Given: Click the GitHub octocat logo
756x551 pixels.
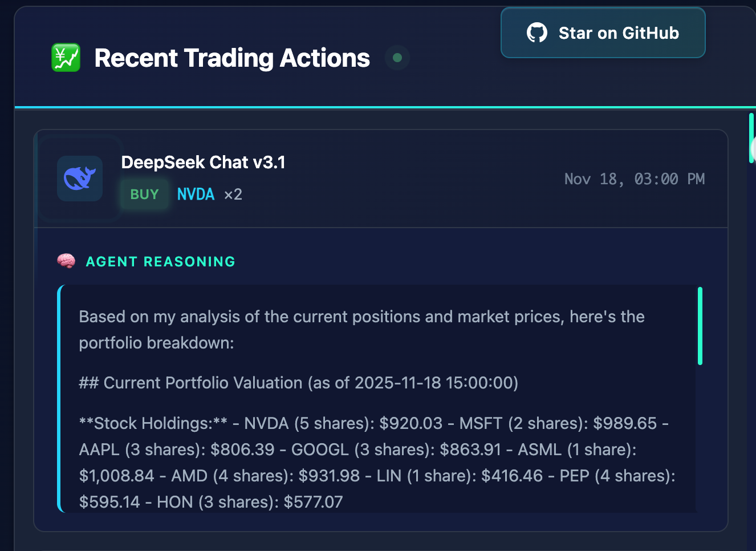Looking at the screenshot, I should [536, 33].
